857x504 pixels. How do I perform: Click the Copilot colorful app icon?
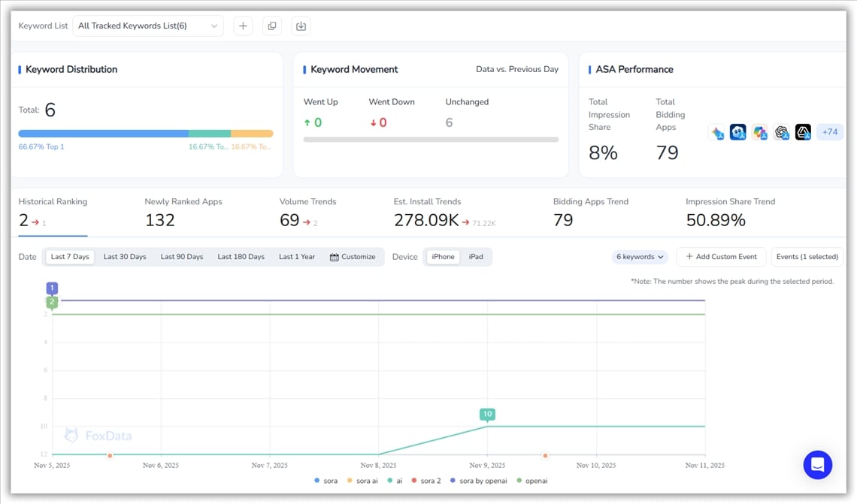click(x=760, y=132)
